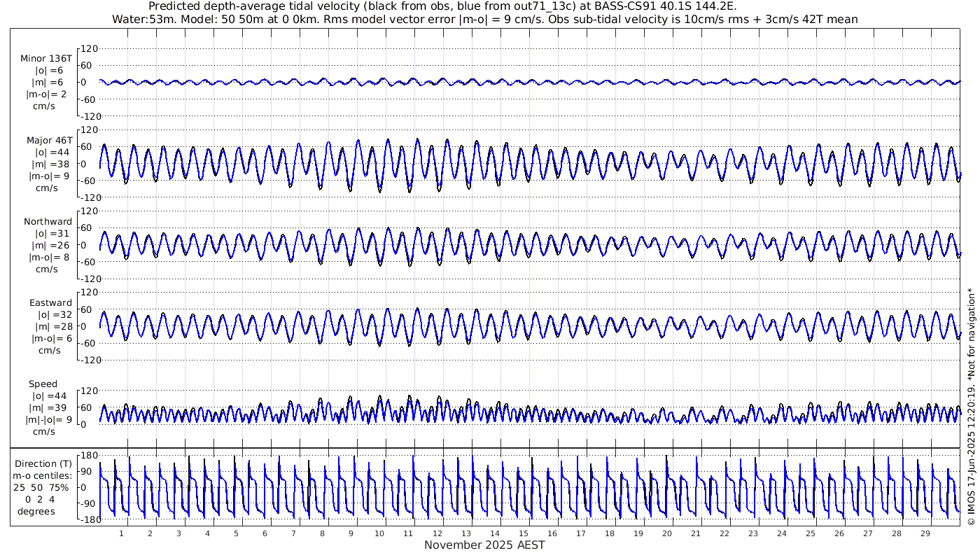Click the 'Minor 136T' panel label

tap(45, 59)
